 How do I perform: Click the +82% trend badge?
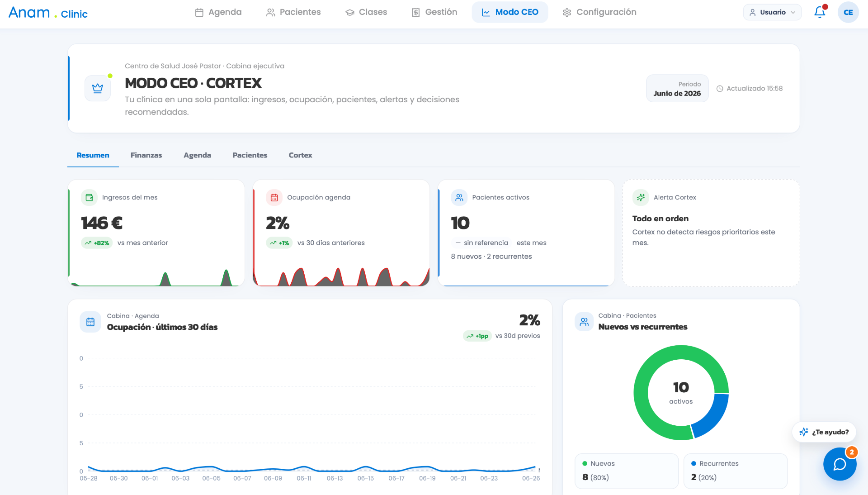(x=97, y=243)
